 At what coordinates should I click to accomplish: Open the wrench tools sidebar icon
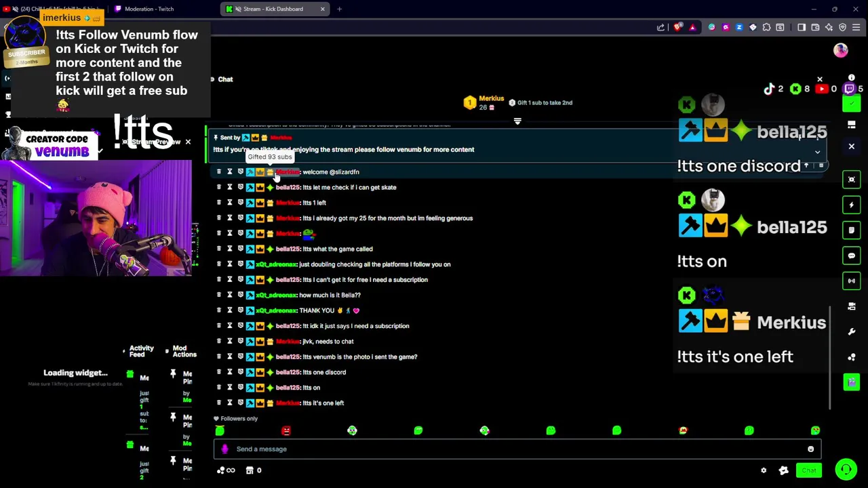click(x=852, y=332)
